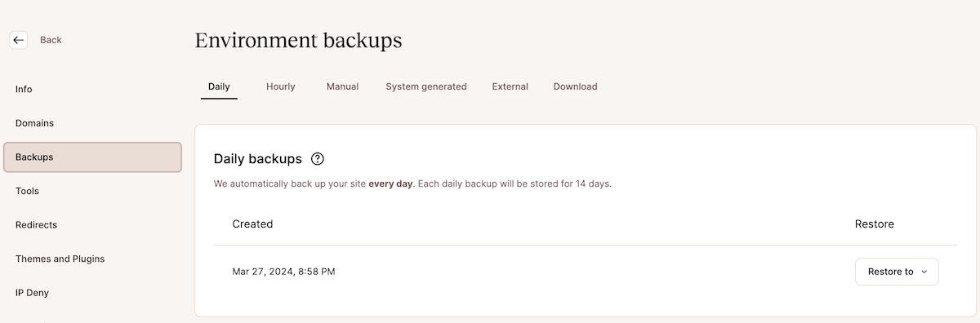The width and height of the screenshot is (980, 323).
Task: Open the Manual backups tab
Action: [342, 86]
